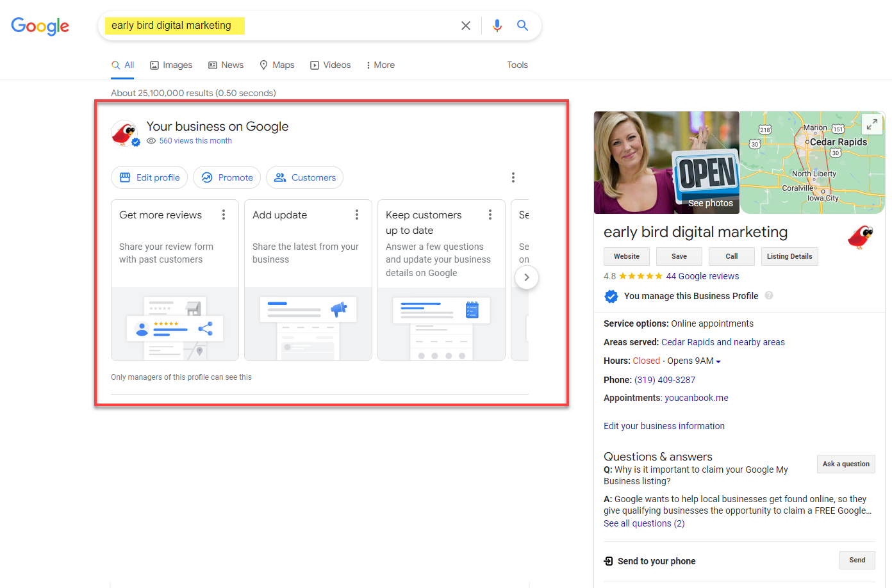892x588 pixels.
Task: Open the "44 Google reviews" link
Action: [x=703, y=276]
